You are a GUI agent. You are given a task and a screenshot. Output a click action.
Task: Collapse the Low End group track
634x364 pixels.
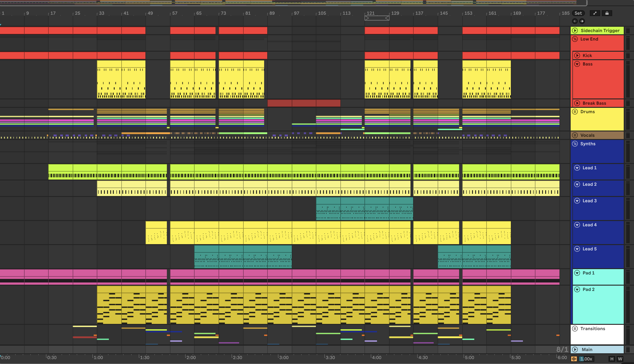coord(575,39)
